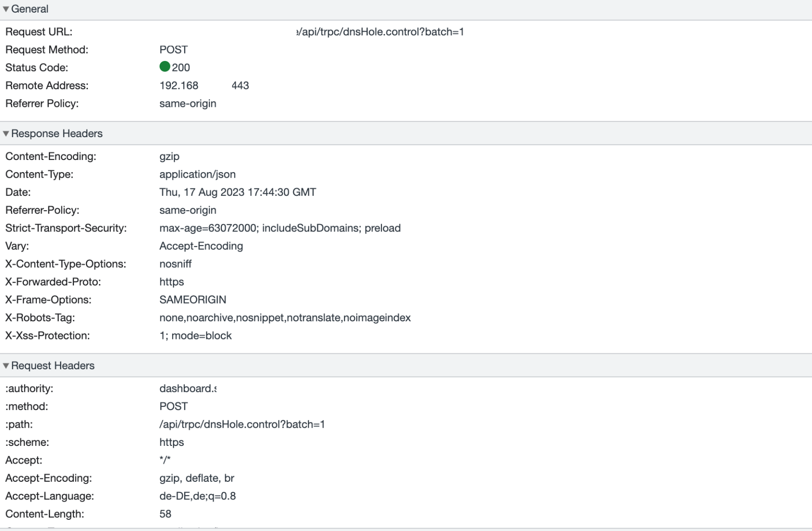The image size is (812, 531).
Task: Select the Date response header value
Action: click(238, 192)
